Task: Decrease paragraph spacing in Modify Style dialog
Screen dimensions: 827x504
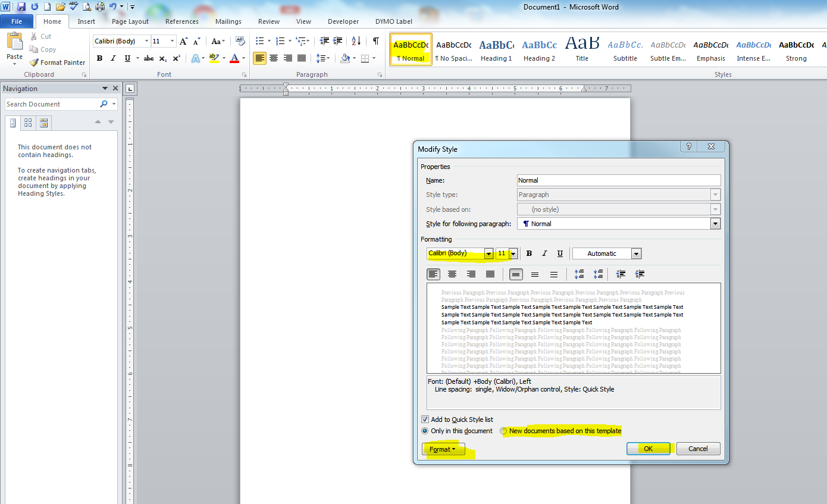Action: pyautogui.click(x=598, y=274)
